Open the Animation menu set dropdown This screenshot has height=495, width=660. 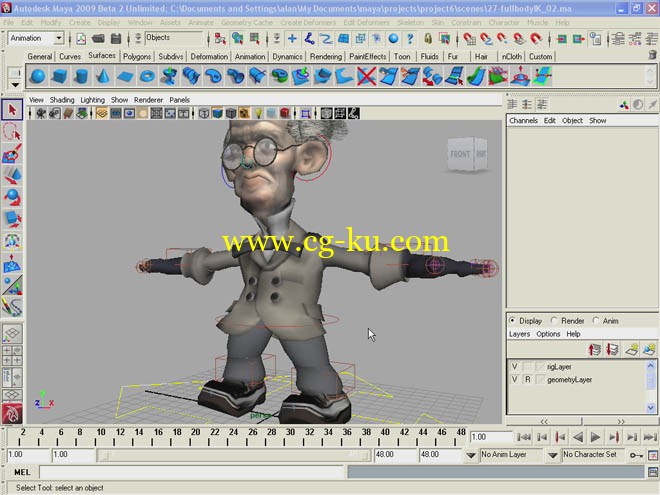pyautogui.click(x=59, y=38)
